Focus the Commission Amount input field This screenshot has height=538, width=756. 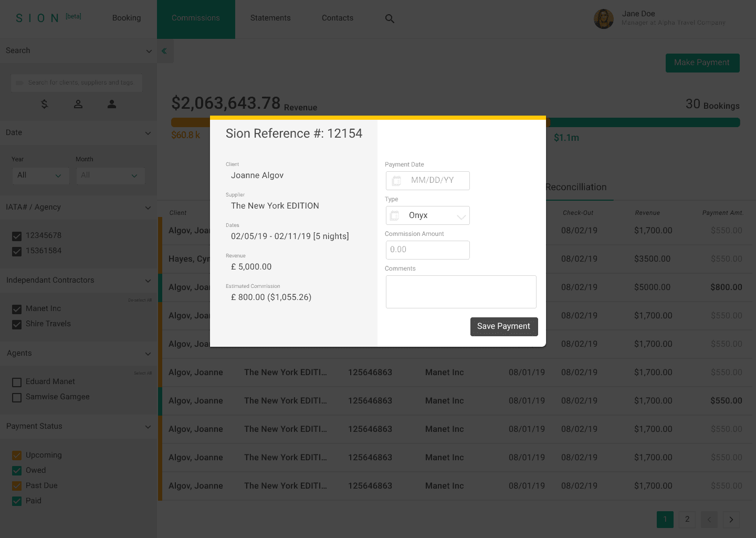click(428, 250)
